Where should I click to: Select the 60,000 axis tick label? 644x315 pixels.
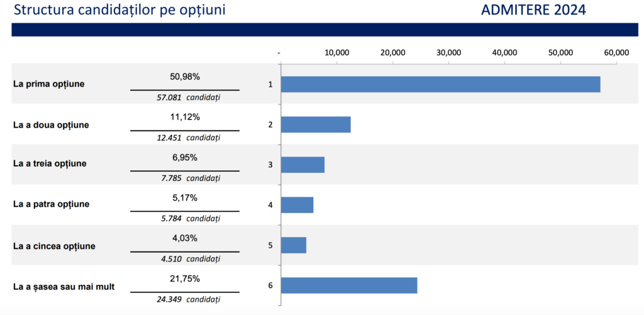coord(616,53)
